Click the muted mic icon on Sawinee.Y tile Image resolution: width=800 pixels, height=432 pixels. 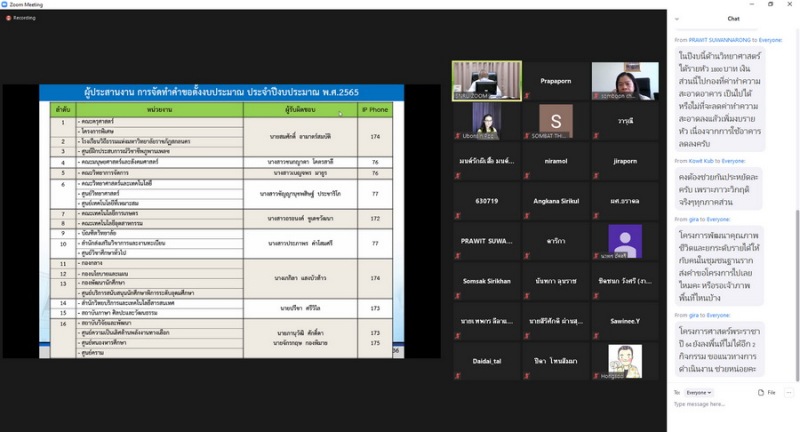click(595, 336)
